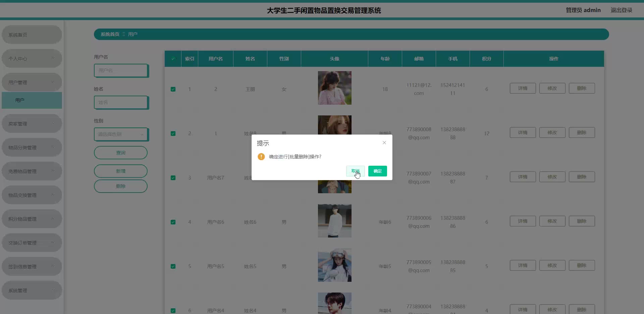Expand the 签到信息管理 sidebar menu
This screenshot has height=314, width=644.
[32, 266]
